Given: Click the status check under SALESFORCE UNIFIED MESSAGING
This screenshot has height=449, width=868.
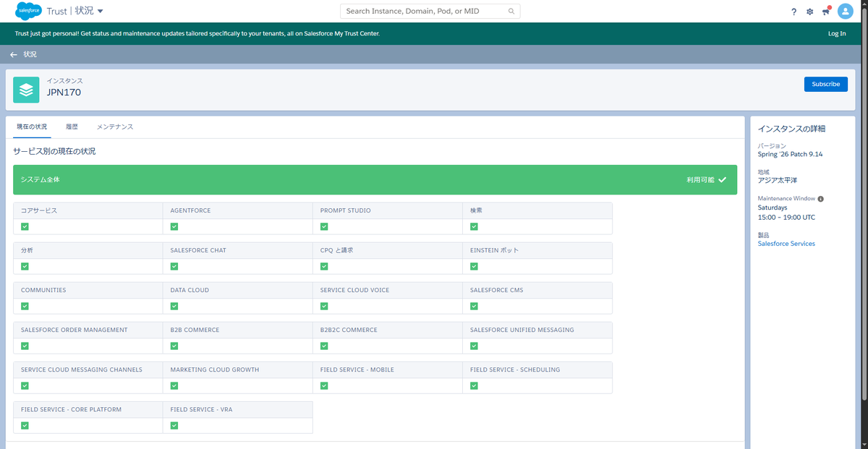Looking at the screenshot, I should tap(474, 346).
